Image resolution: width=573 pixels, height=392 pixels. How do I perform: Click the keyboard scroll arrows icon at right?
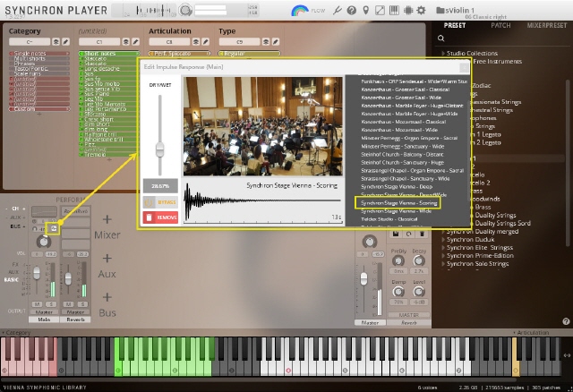pos(567,355)
